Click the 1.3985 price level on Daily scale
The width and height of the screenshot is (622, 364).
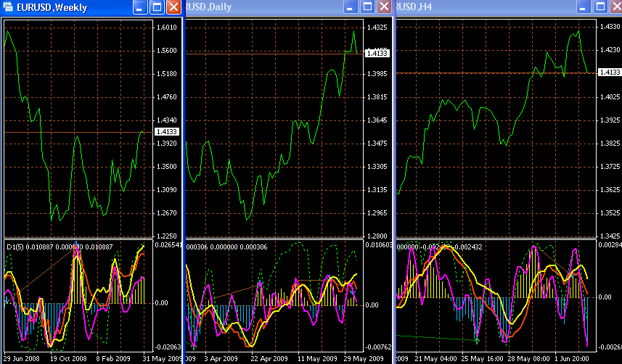[377, 74]
